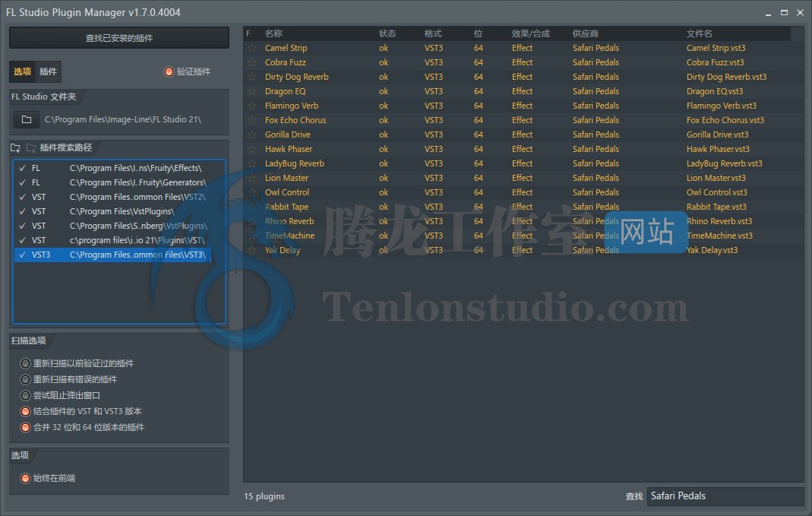The height and width of the screenshot is (516, 812).
Task: Favorite the TimeMachine plugin star
Action: point(251,236)
